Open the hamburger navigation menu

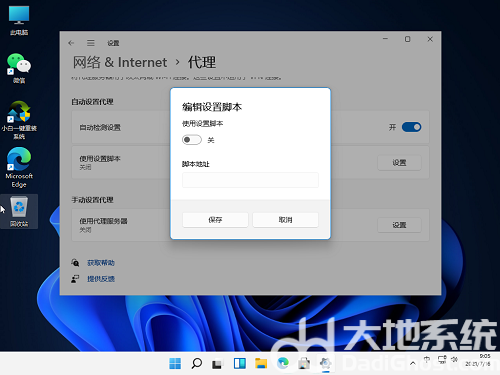tap(91, 43)
